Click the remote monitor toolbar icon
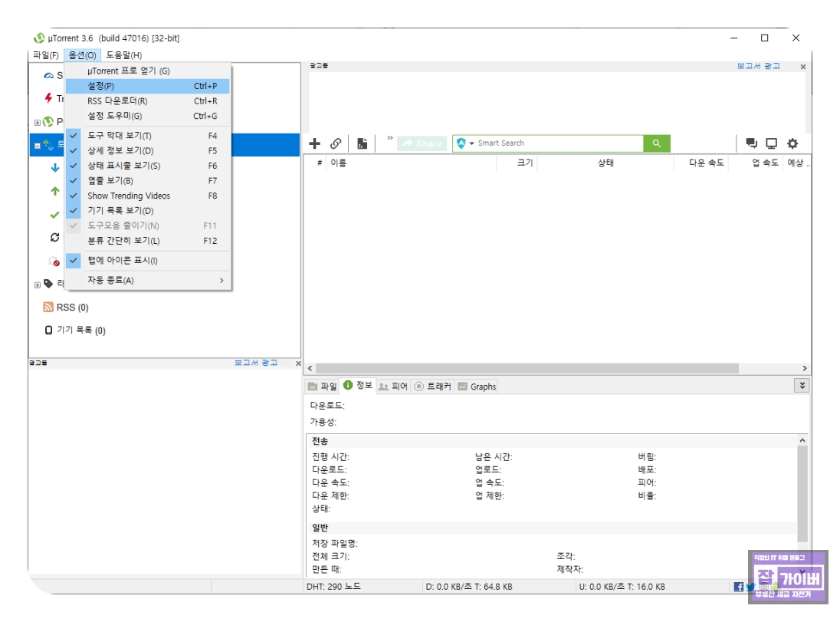 (772, 143)
